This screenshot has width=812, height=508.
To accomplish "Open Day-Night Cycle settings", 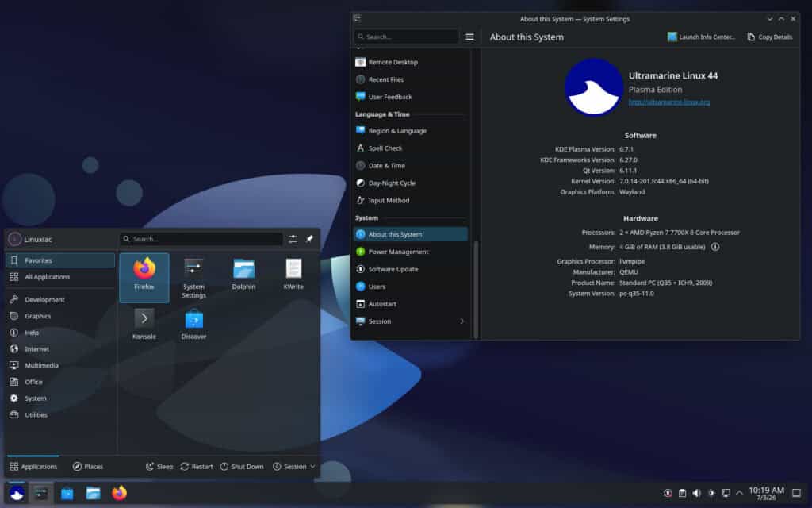I will point(412,183).
